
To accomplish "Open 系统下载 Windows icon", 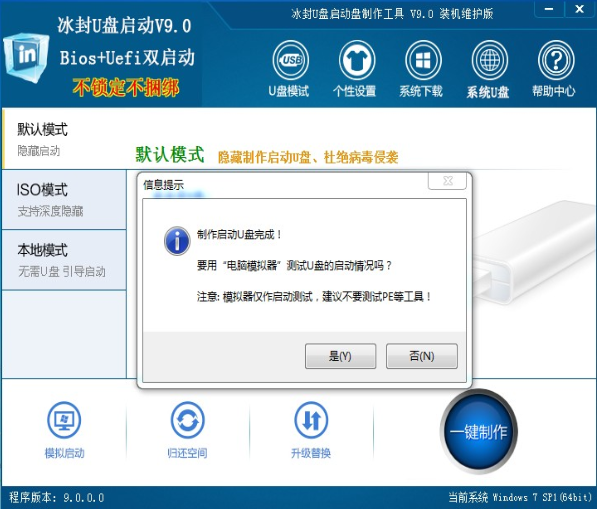I will 423,60.
